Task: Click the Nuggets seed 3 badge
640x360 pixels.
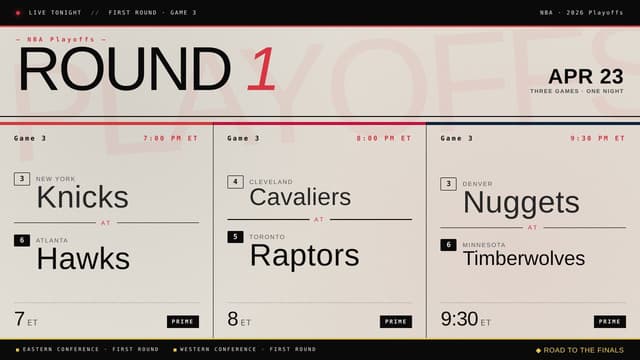Action: [449, 184]
